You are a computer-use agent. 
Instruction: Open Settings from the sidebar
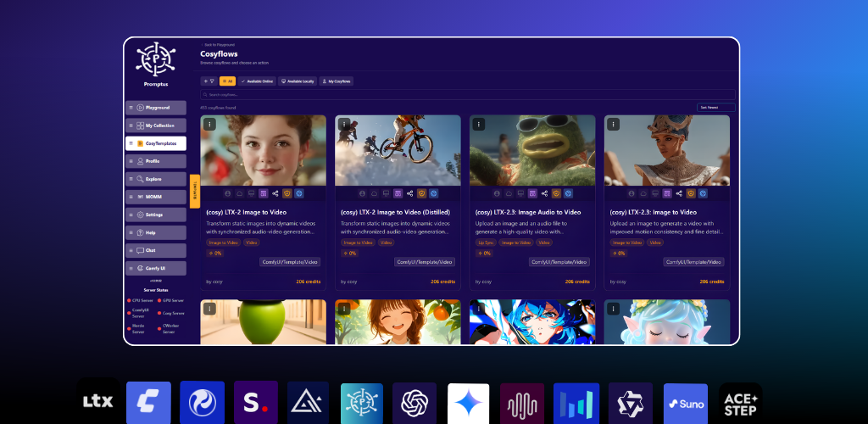(156, 215)
